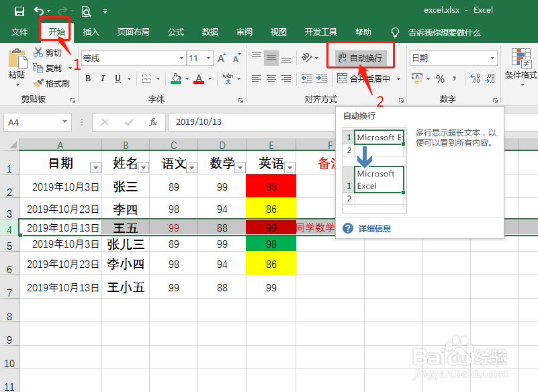Open the 日期 number format dropdown
This screenshot has width=538, height=392.
click(x=492, y=57)
